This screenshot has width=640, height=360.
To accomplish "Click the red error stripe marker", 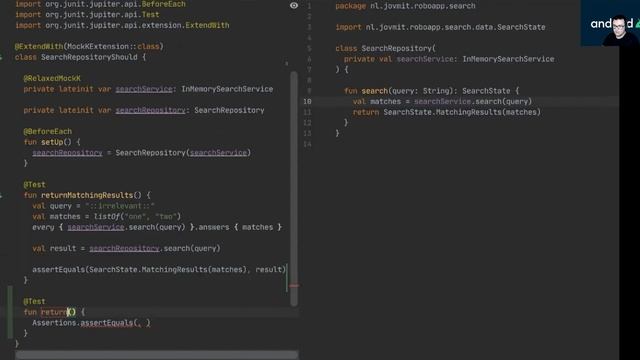I will (293, 286).
